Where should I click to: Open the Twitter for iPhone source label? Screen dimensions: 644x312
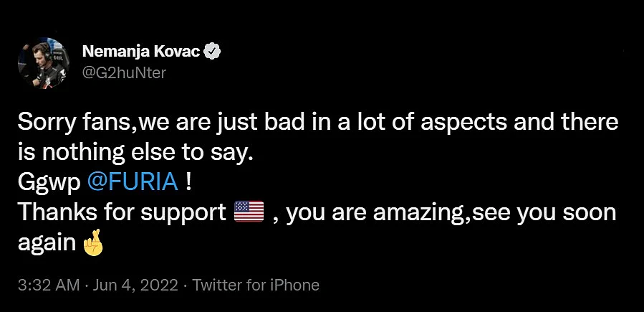[x=256, y=285]
